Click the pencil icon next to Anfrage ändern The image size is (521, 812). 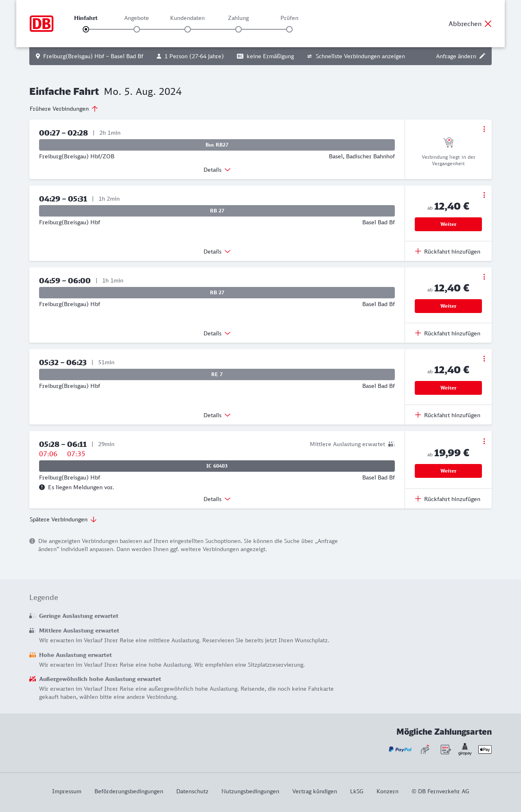pos(482,56)
